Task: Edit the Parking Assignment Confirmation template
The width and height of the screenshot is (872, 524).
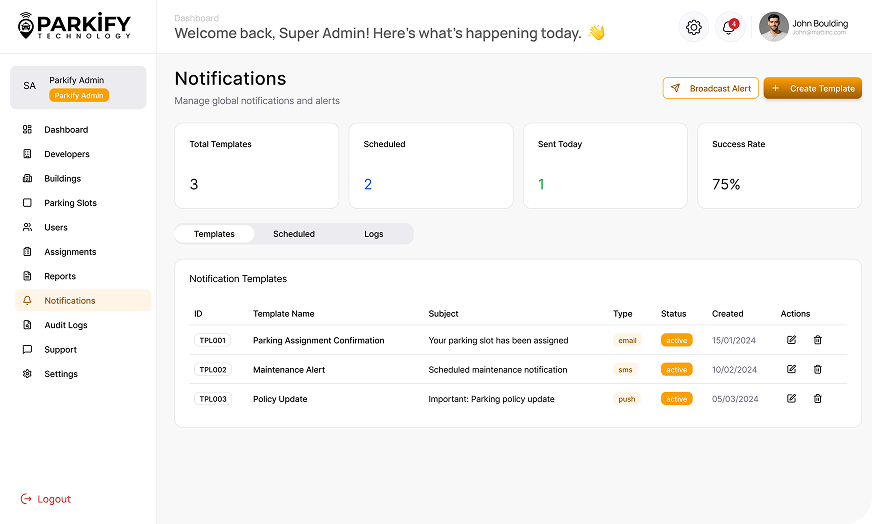Action: [x=791, y=340]
